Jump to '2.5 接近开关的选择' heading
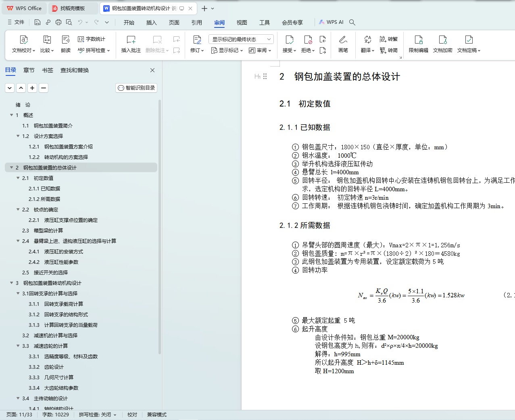The width and height of the screenshot is (515, 420). click(45, 272)
